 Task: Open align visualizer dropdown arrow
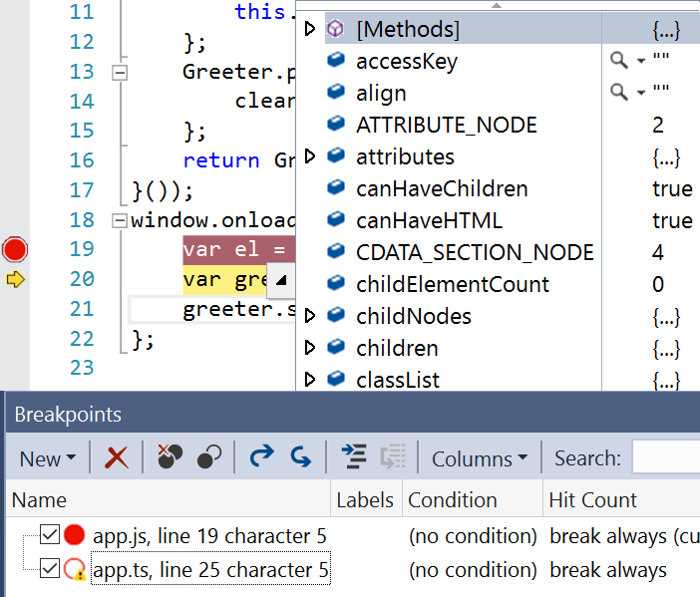(x=641, y=93)
